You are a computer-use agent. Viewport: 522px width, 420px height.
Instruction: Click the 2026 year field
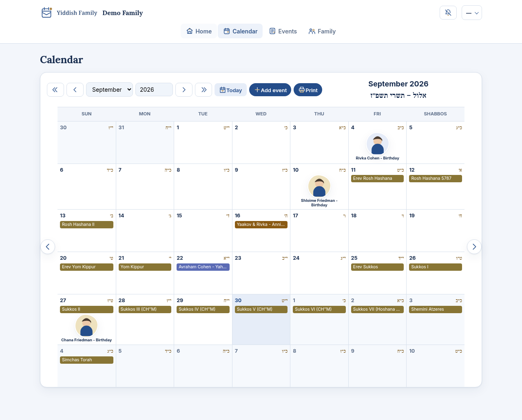click(x=154, y=90)
